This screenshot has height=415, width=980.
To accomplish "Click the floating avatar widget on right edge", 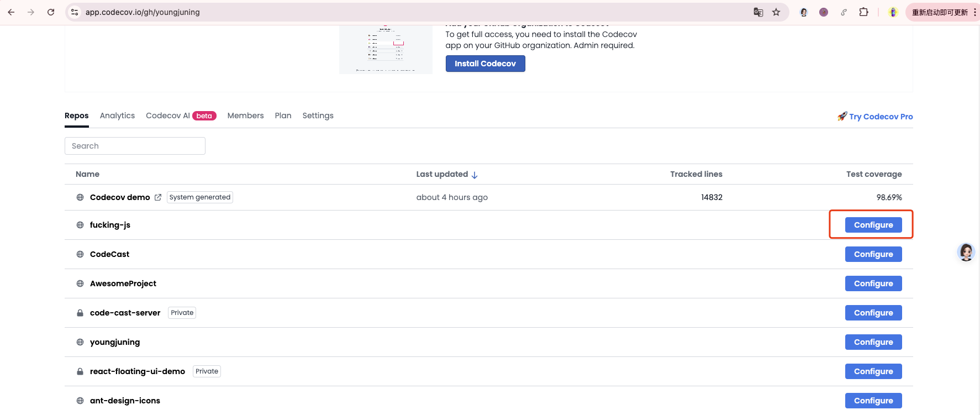I will [966, 252].
